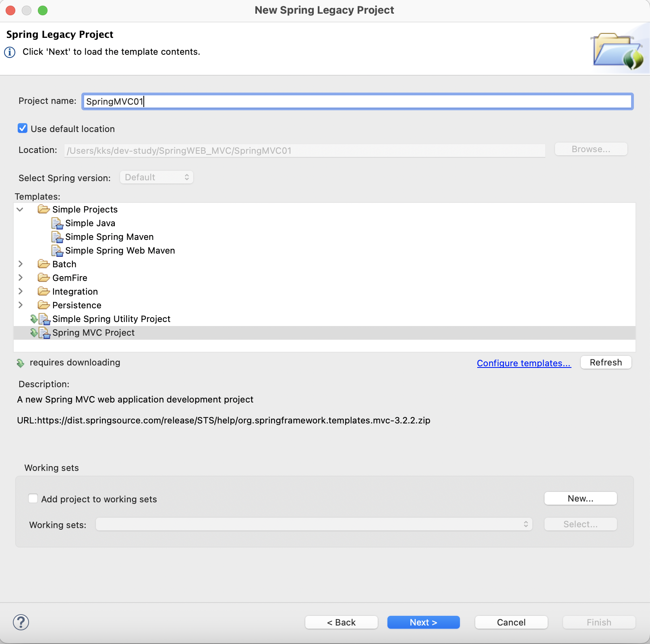This screenshot has height=644, width=650.
Task: Expand the Integration templates folder
Action: click(21, 291)
